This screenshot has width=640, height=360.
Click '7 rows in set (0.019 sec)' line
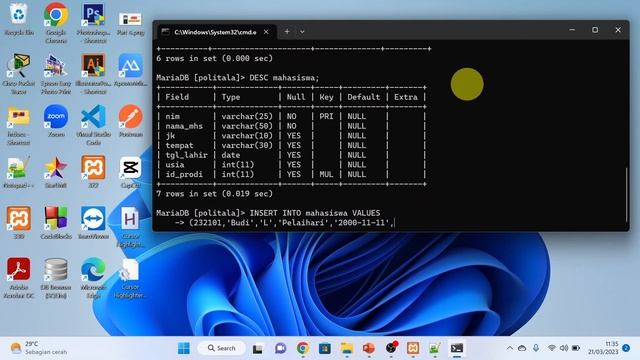pos(214,193)
